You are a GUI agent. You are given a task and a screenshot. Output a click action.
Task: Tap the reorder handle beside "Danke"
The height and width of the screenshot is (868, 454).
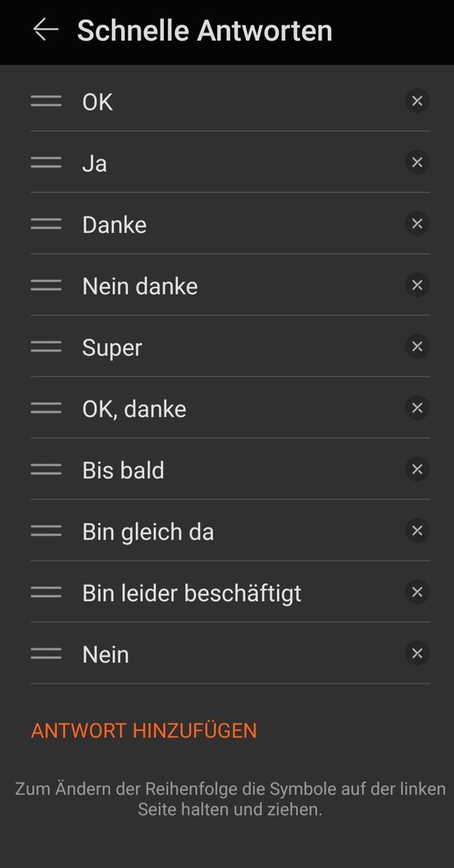click(46, 223)
